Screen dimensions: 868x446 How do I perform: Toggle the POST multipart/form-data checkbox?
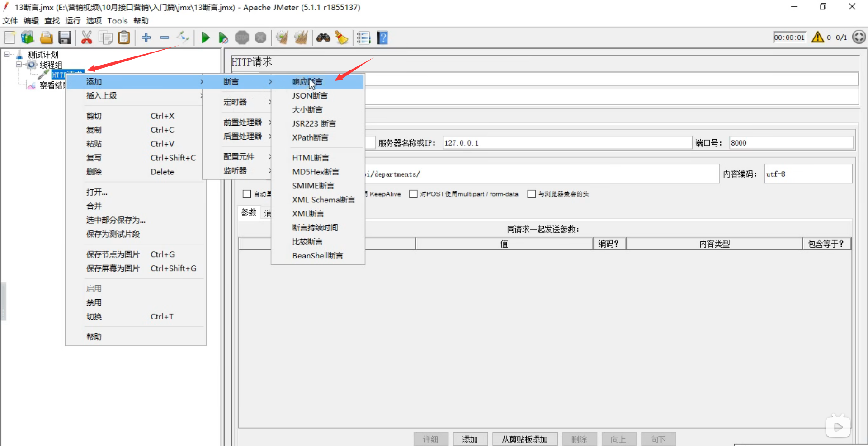coord(413,194)
